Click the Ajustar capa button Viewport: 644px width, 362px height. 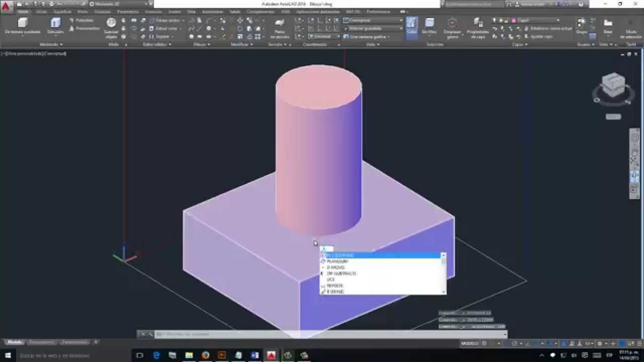pos(538,37)
